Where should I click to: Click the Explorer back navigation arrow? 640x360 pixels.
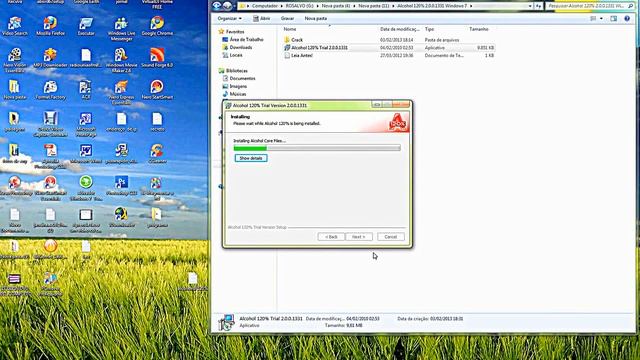click(x=217, y=6)
